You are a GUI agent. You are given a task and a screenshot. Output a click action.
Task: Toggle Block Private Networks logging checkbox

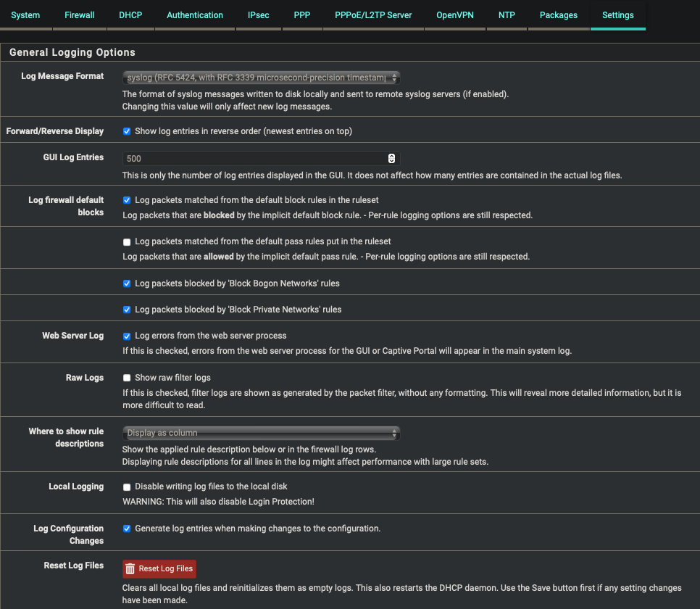point(127,310)
